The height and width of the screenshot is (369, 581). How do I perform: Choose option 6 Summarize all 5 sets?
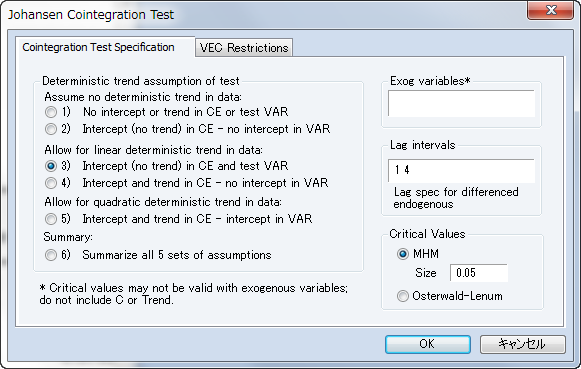[x=51, y=255]
